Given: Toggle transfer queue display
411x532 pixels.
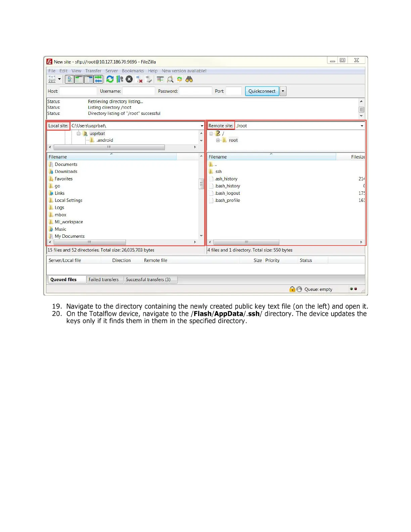Looking at the screenshot, I should [x=98, y=79].
